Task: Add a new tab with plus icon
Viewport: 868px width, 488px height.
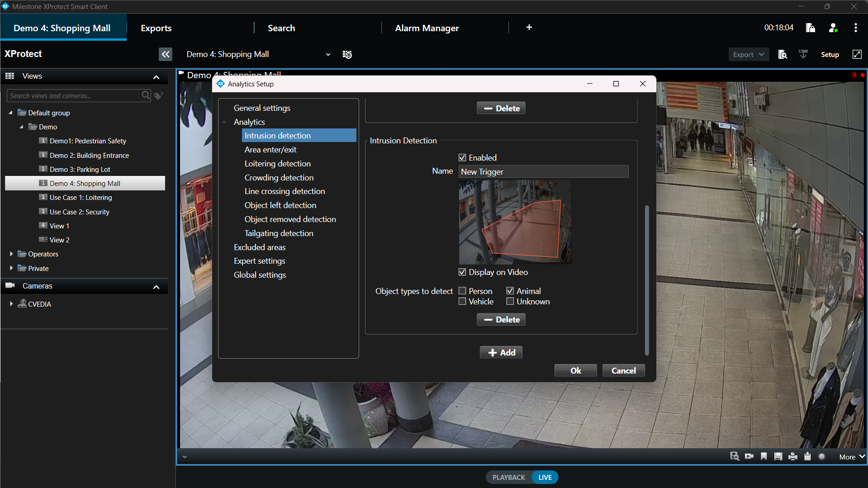Action: pyautogui.click(x=529, y=28)
